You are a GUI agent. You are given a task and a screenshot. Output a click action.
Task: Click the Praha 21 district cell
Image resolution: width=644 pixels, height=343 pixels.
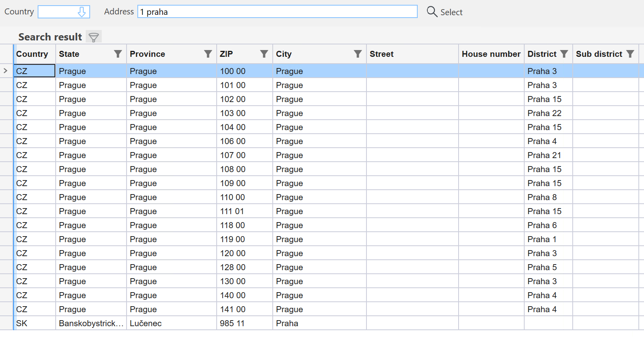(544, 155)
